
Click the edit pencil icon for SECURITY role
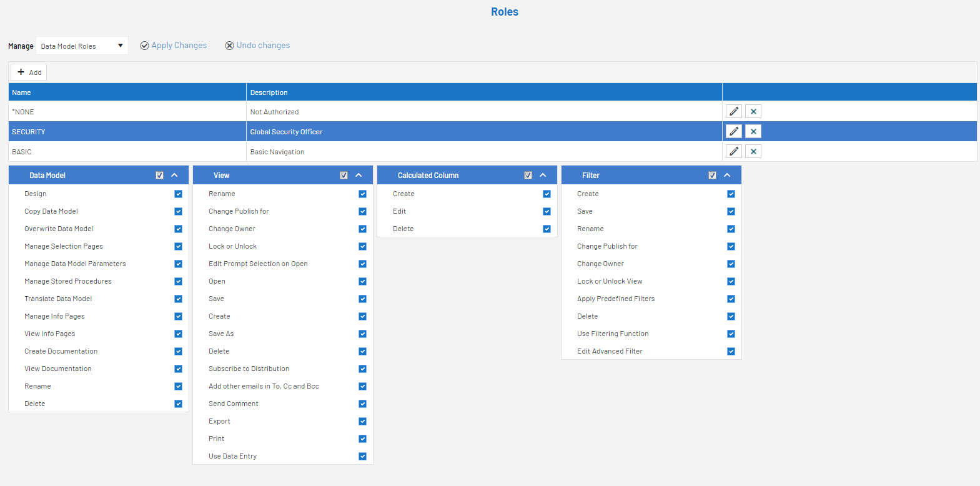(x=734, y=131)
